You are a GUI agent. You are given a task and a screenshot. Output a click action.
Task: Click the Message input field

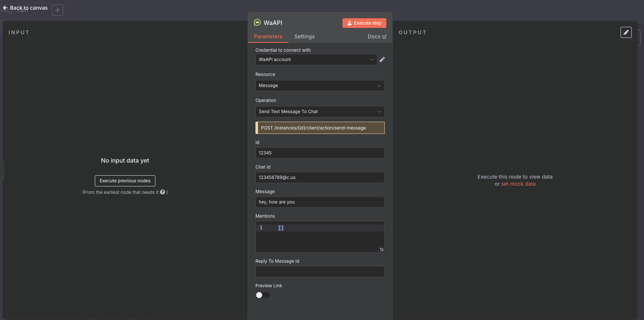click(x=320, y=202)
